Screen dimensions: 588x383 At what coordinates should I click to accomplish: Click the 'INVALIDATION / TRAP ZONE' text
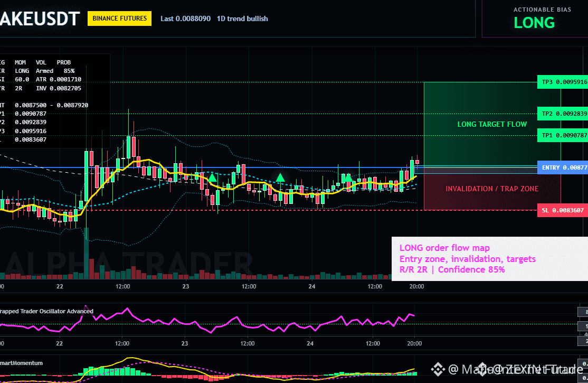(492, 189)
